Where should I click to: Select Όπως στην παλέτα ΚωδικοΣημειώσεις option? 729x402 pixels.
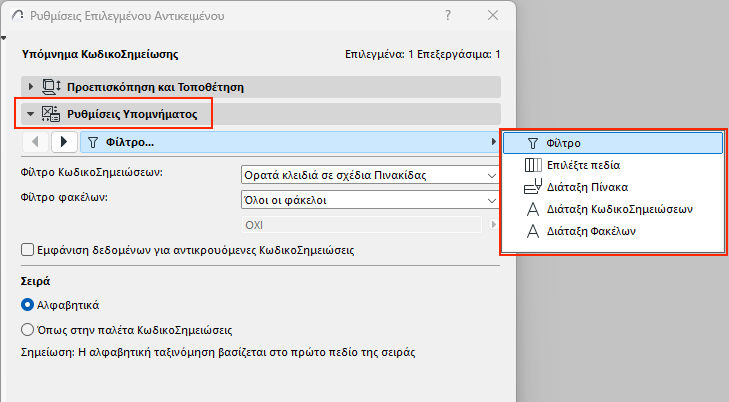pos(27,330)
